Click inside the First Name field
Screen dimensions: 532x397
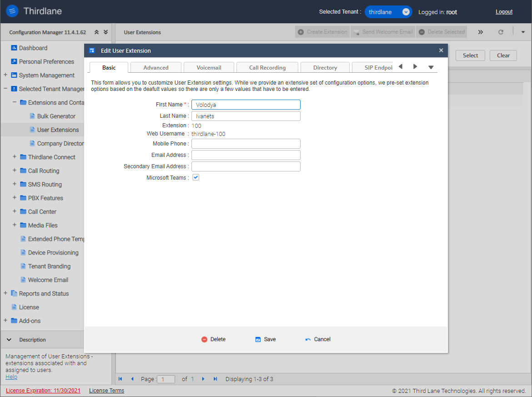pyautogui.click(x=246, y=104)
